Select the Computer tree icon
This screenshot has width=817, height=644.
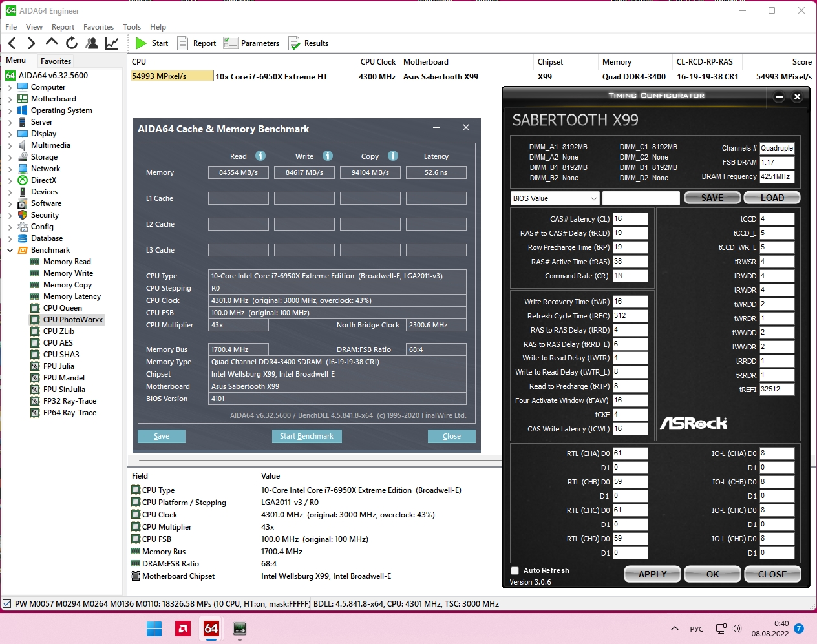(23, 87)
